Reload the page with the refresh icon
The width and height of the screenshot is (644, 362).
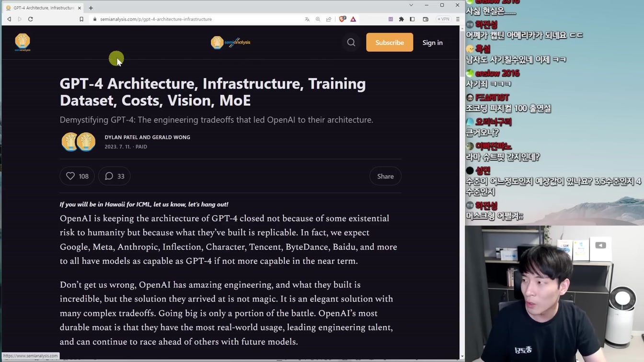coord(31,19)
